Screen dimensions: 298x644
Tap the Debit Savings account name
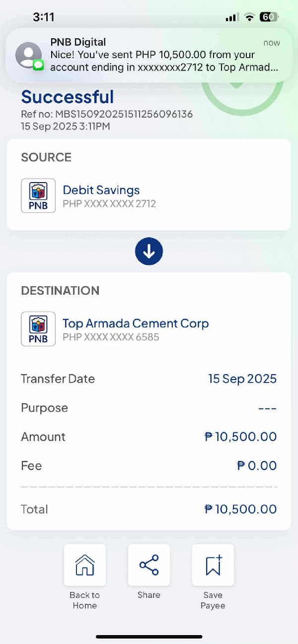[101, 190]
